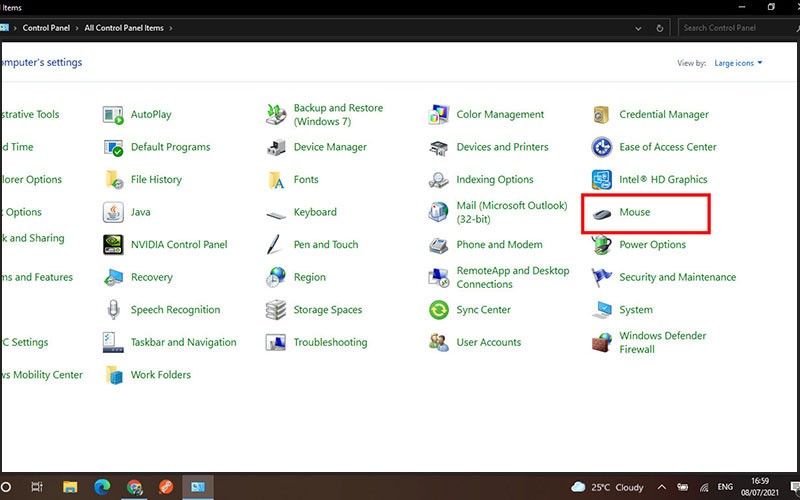This screenshot has width=800, height=500.
Task: Open Google Chrome from the taskbar
Action: pos(134,487)
